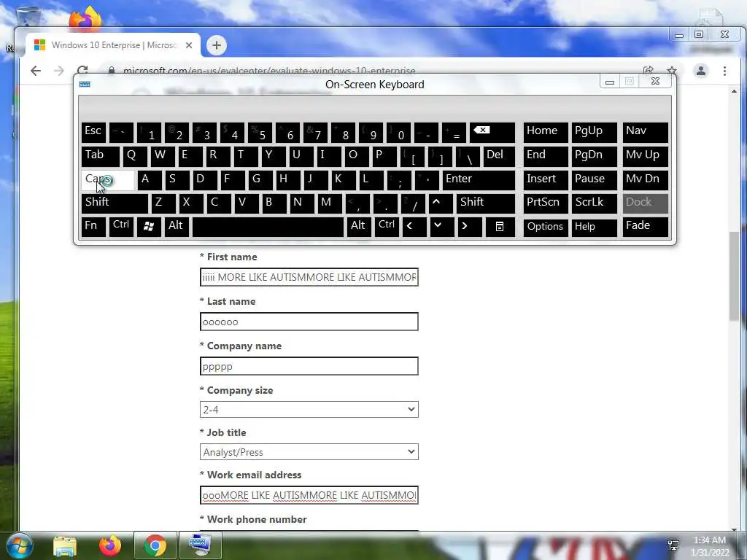Screen dimensions: 747x560
Task: Click the Tab key on keyboard
Action: click(x=101, y=157)
